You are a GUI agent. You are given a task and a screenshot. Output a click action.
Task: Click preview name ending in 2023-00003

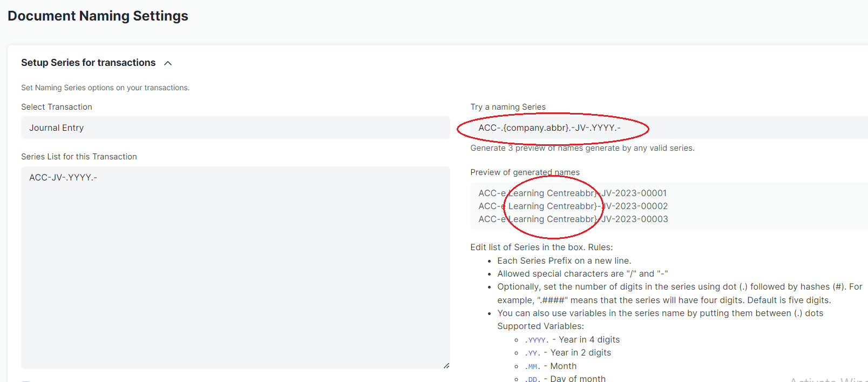(x=573, y=219)
